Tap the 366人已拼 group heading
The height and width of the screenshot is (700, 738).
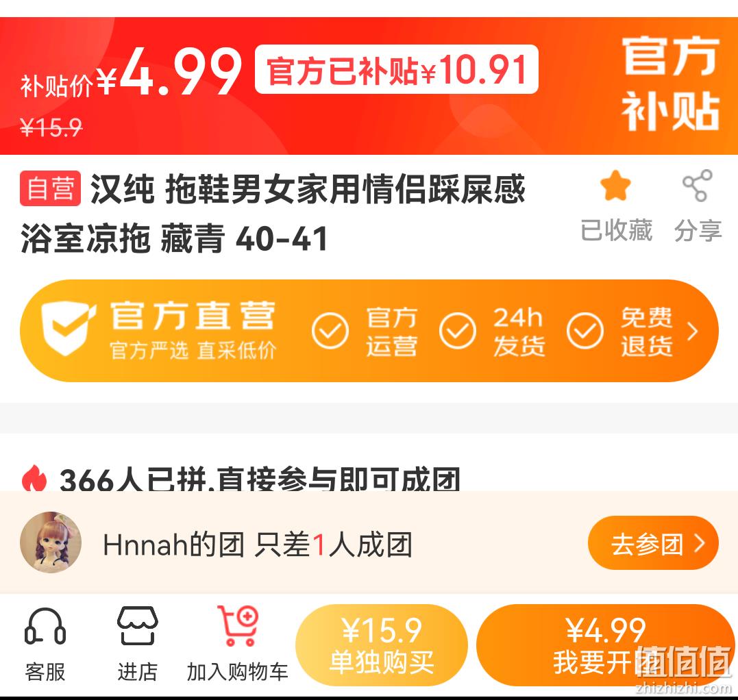(x=259, y=479)
